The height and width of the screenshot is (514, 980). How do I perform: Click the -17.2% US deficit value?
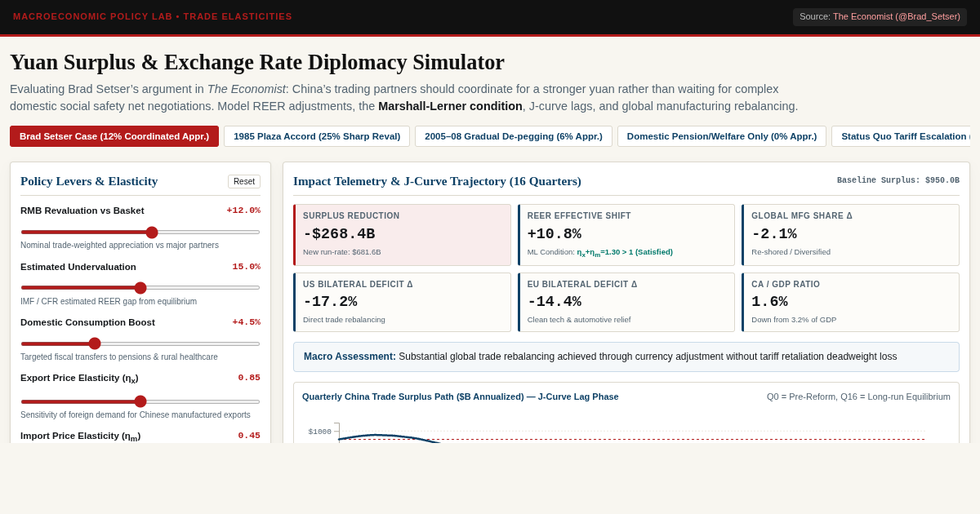[x=330, y=302]
